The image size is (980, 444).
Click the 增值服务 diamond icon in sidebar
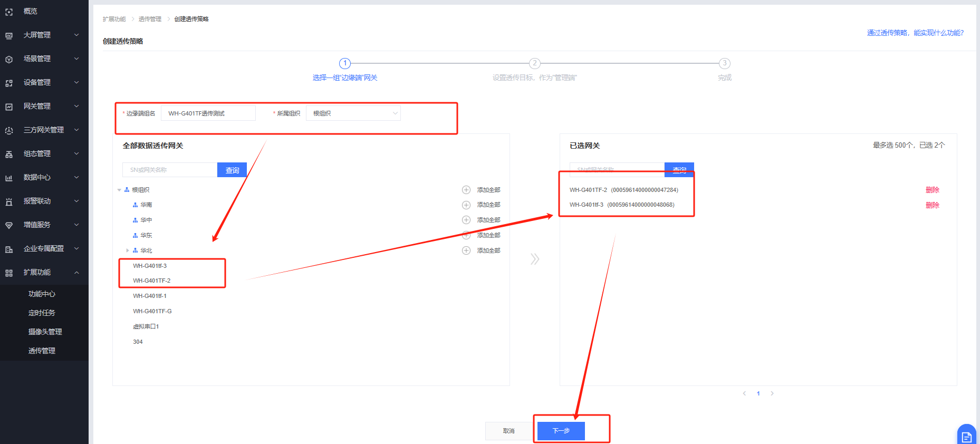pyautogui.click(x=9, y=225)
